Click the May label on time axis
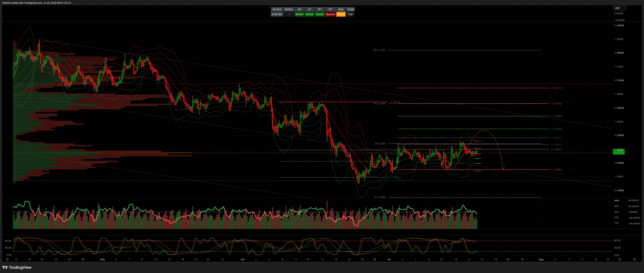Screen dimensions: 644x273 [x=102, y=259]
